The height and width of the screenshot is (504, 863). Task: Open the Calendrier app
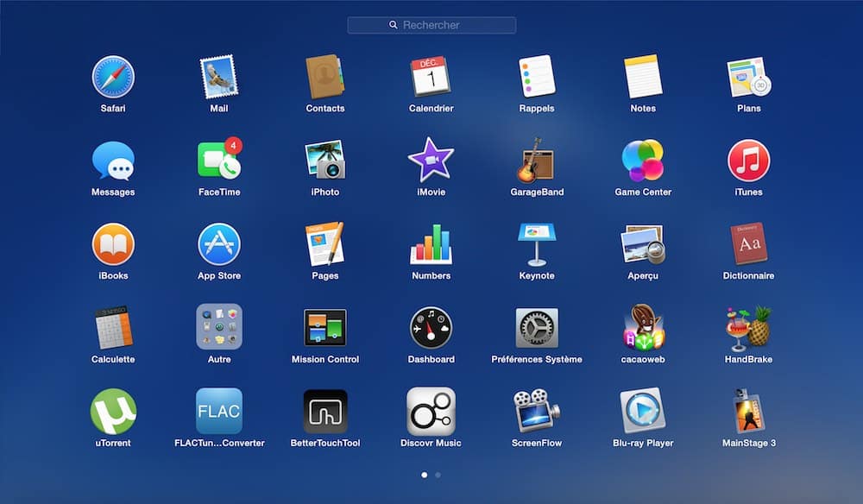[431, 77]
